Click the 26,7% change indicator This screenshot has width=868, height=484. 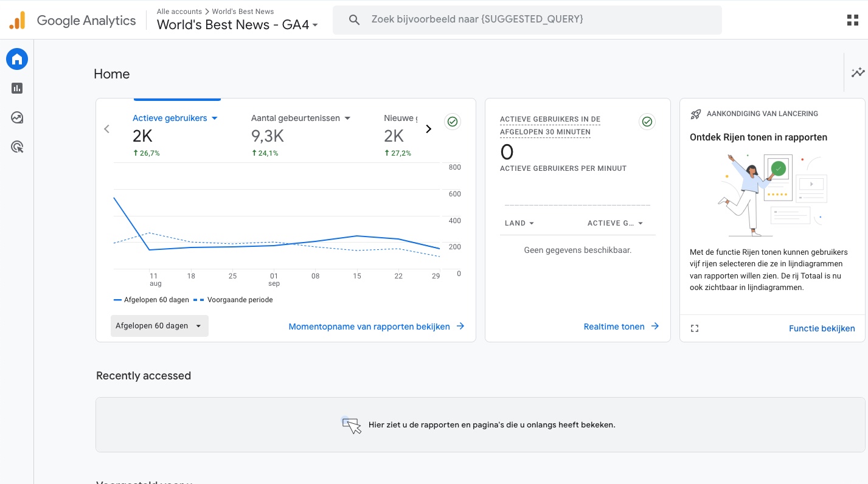point(147,153)
